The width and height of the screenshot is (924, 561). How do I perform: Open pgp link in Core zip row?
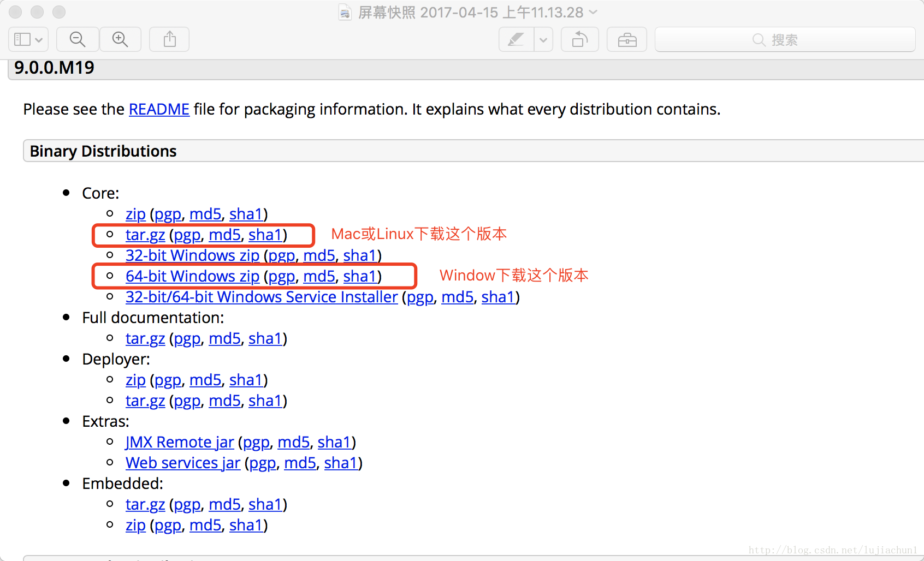(x=168, y=214)
